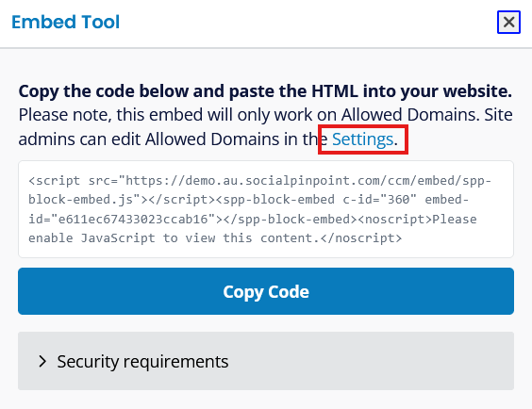
Task: Click the X icon at dialog header
Action: (x=508, y=23)
